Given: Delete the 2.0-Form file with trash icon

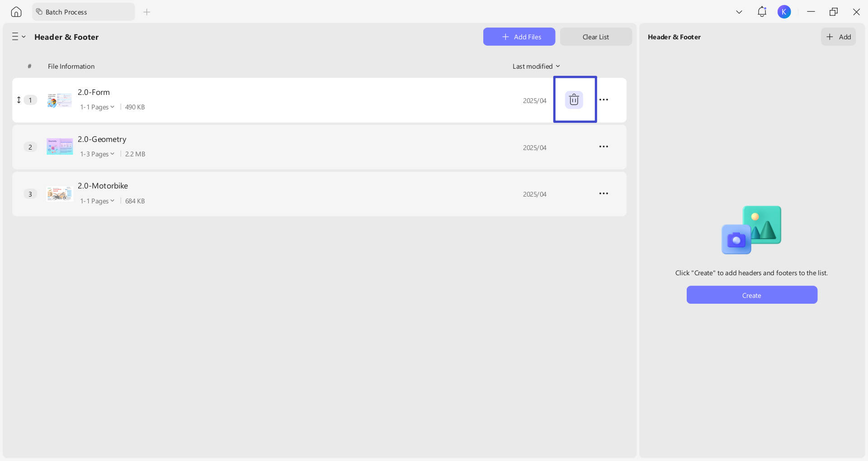Looking at the screenshot, I should point(574,99).
